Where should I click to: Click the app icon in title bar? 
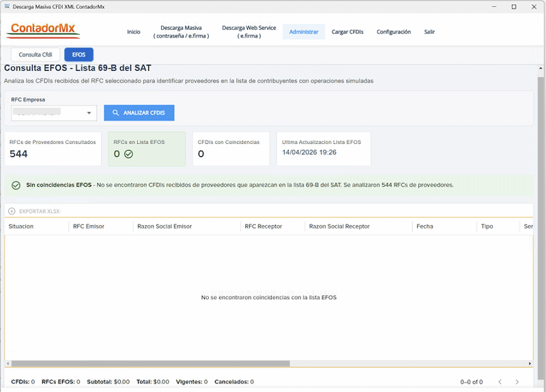[x=7, y=7]
